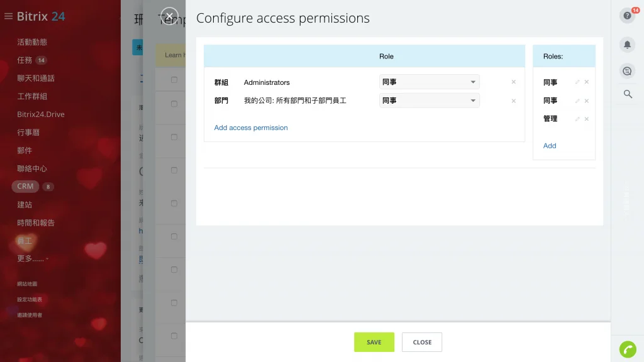This screenshot has height=362, width=644.
Task: Toggle the hamburger menu beside Bitrix 24
Action: (x=8, y=16)
